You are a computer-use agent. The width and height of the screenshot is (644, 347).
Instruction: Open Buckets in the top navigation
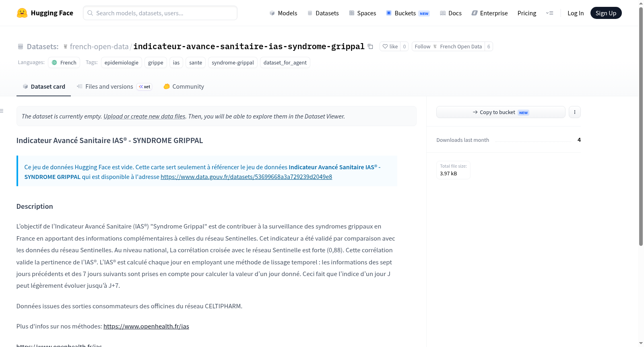tap(408, 13)
